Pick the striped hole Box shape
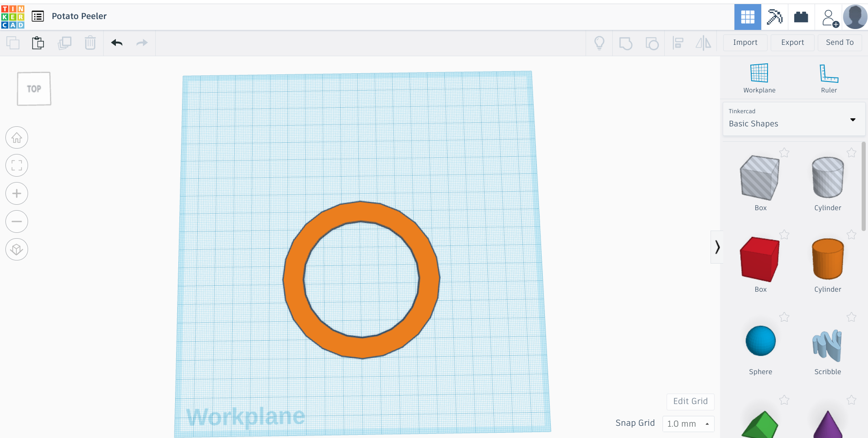 pos(760,178)
